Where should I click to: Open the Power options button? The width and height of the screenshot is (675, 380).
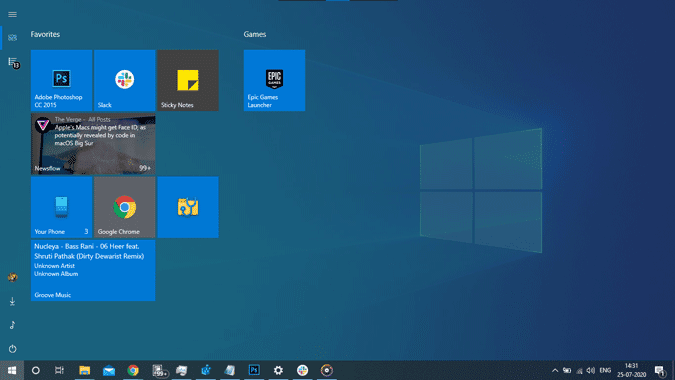(x=12, y=349)
